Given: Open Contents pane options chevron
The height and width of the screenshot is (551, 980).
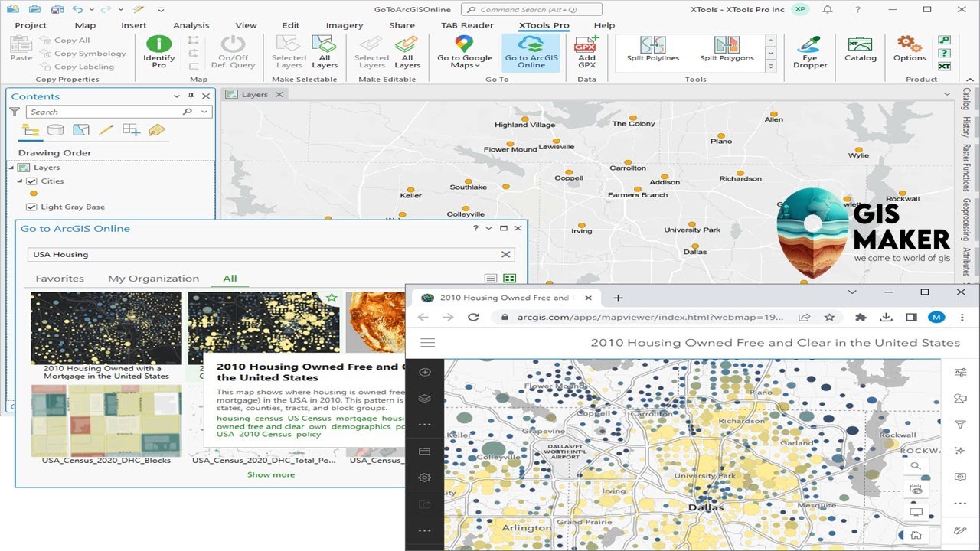Looking at the screenshot, I should pyautogui.click(x=177, y=96).
